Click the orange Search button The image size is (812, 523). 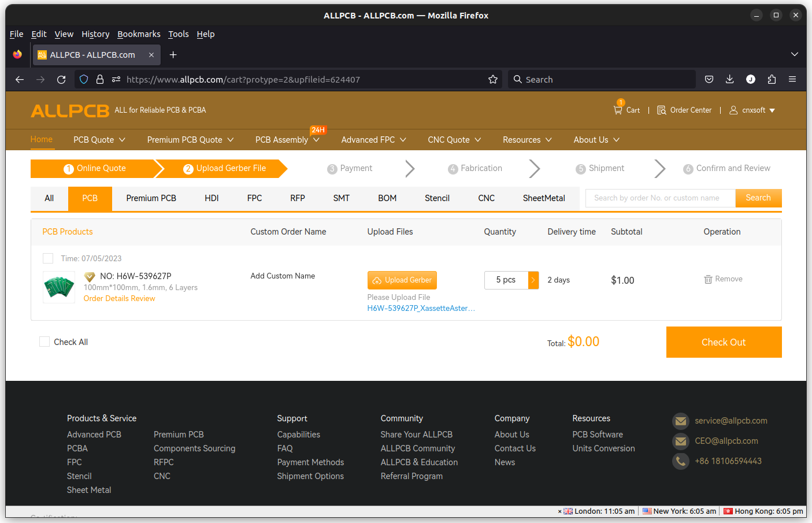pyautogui.click(x=758, y=198)
